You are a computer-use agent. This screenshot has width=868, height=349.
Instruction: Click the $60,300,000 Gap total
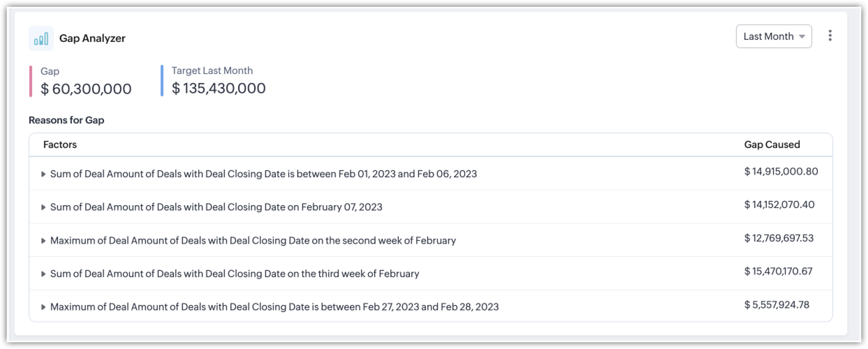(x=86, y=89)
